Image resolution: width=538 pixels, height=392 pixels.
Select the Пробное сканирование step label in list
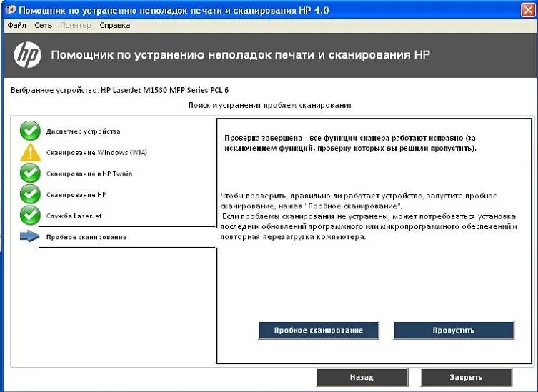point(86,237)
